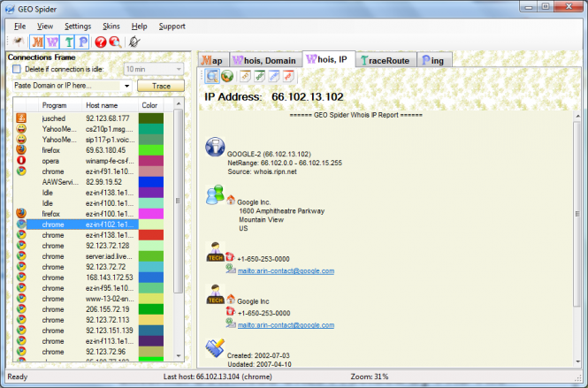The height and width of the screenshot is (388, 588).
Task: Open the Help menu
Action: pyautogui.click(x=139, y=27)
